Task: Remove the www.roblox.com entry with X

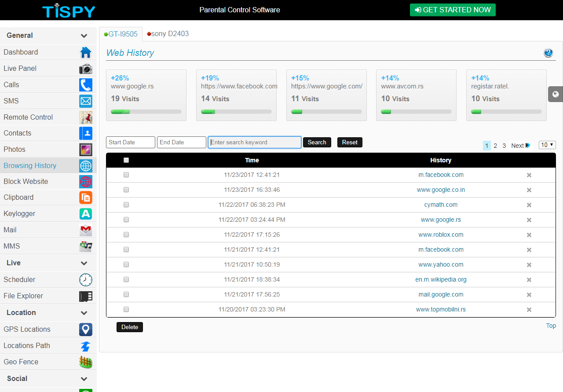Action: coord(529,235)
